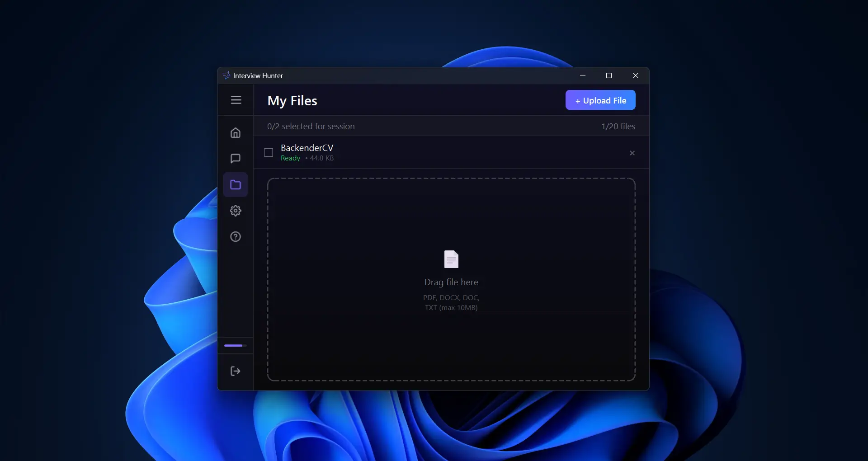This screenshot has width=868, height=461.
Task: Click the 1/20 files counter
Action: [x=618, y=126]
